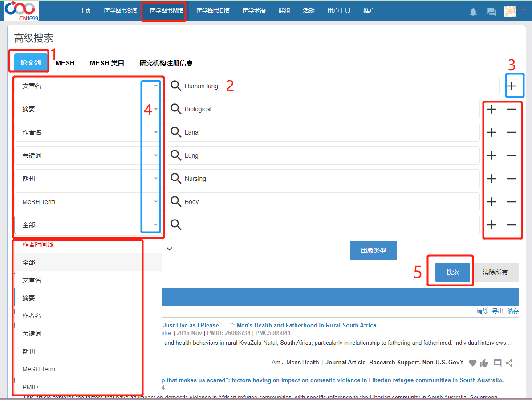Click the plus icon beside Human lung row

point(512,86)
